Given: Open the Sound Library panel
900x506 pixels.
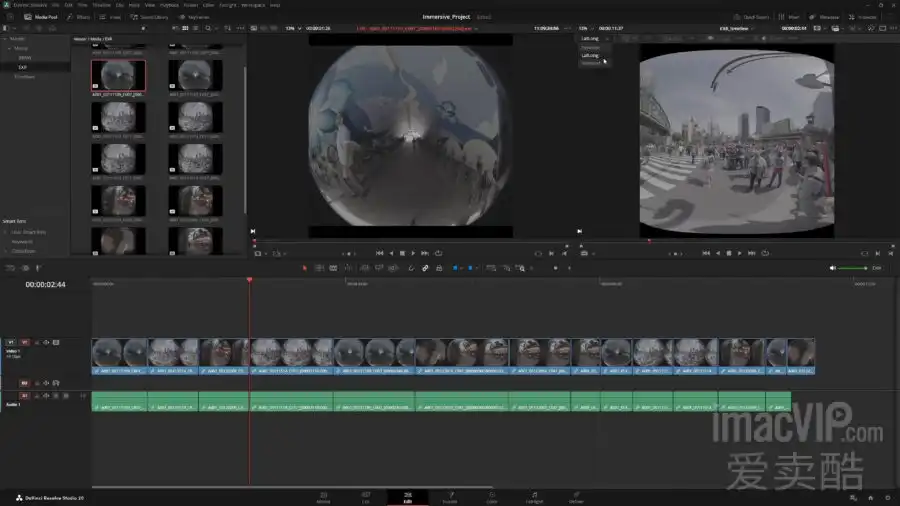Looking at the screenshot, I should pyautogui.click(x=149, y=17).
